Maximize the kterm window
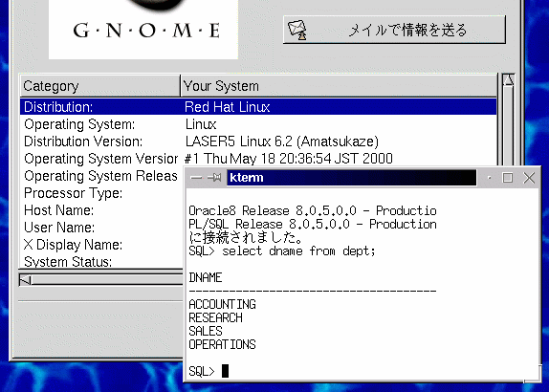Viewport: 549px width, 392px height. tap(508, 178)
